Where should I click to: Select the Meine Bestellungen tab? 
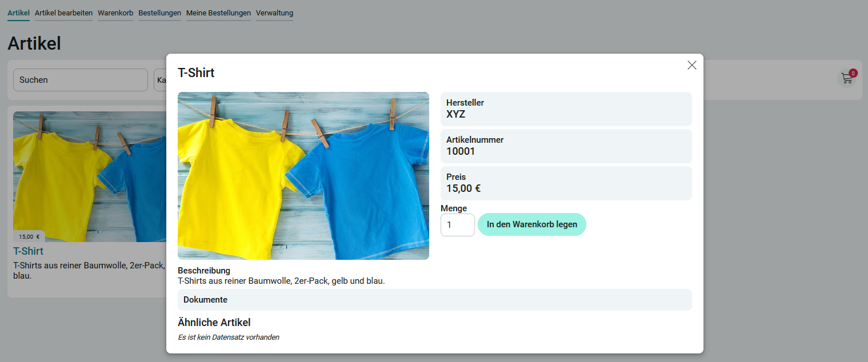pyautogui.click(x=218, y=13)
